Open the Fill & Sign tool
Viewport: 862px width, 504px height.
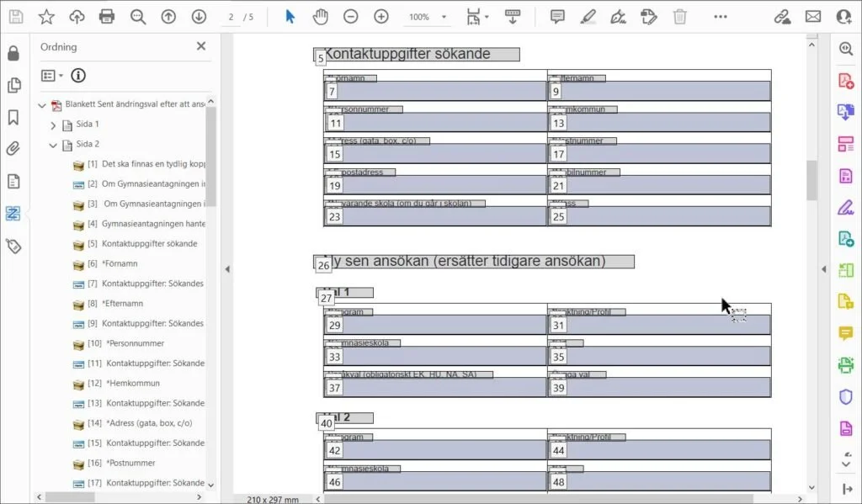(x=845, y=207)
